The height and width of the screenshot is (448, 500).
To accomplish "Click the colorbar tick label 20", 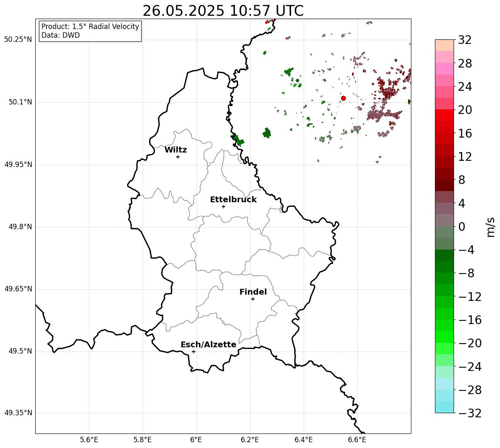I will 465,110.
